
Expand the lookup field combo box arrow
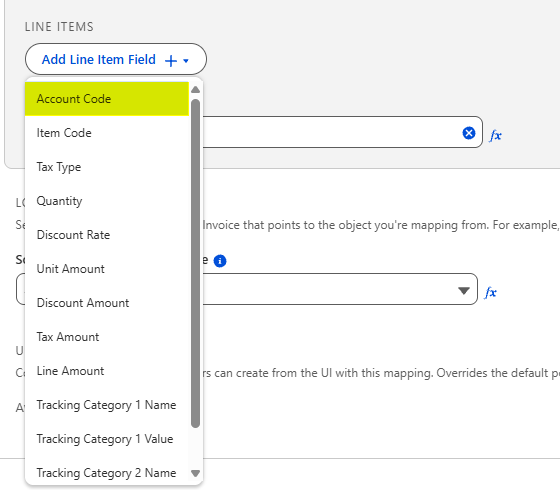(x=464, y=290)
